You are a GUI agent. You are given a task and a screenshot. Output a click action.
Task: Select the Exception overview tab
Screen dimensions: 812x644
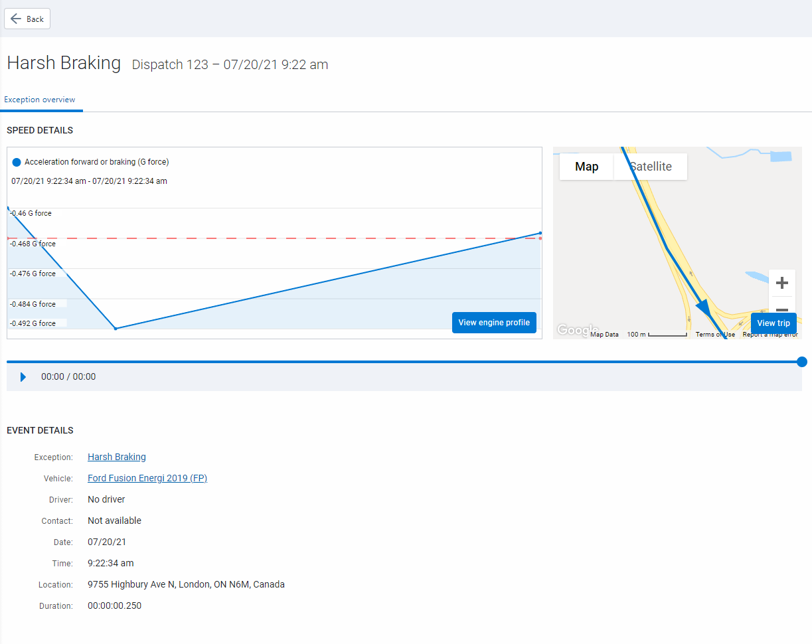click(40, 100)
